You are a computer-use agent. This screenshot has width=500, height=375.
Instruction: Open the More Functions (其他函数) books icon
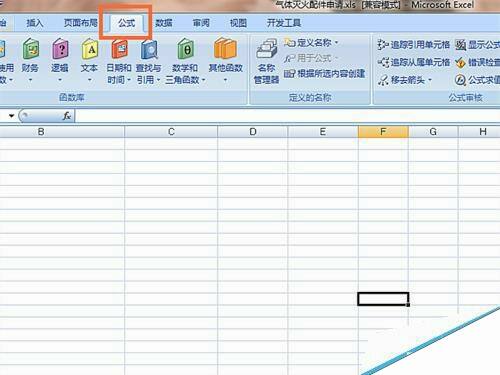(x=225, y=49)
